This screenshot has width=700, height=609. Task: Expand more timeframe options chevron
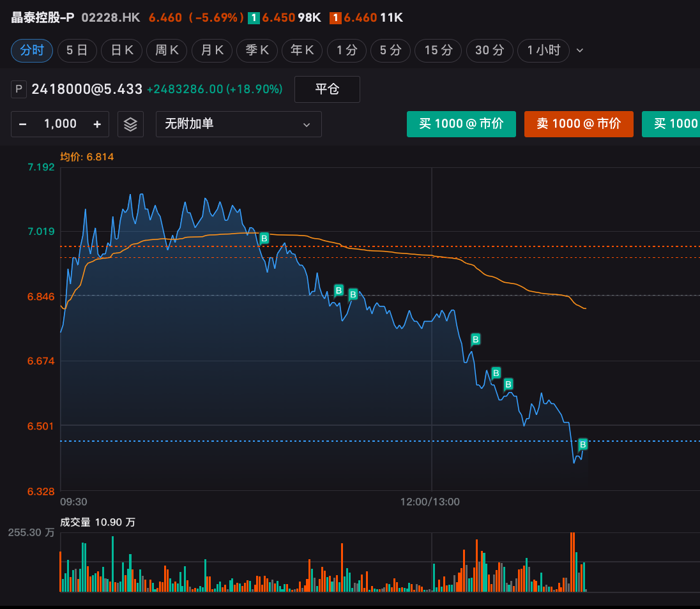tap(580, 50)
